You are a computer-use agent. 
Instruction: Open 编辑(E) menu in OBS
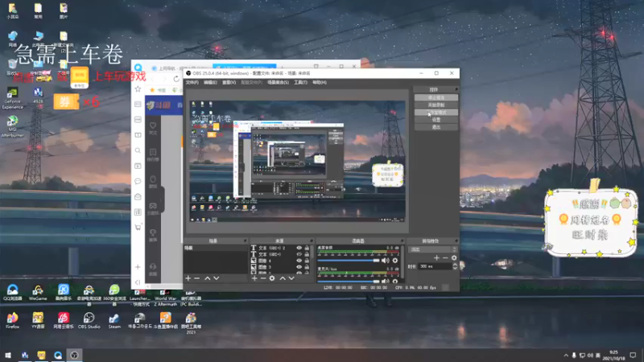click(210, 83)
